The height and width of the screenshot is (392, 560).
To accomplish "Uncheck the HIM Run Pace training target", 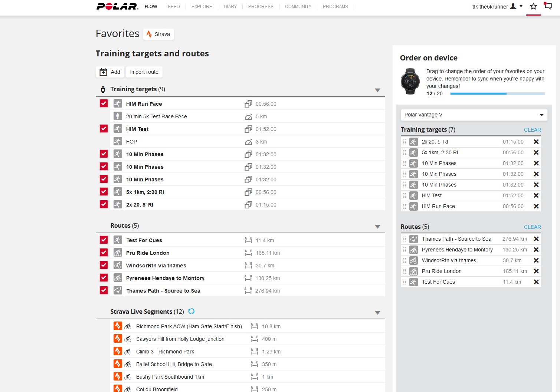I will click(104, 103).
